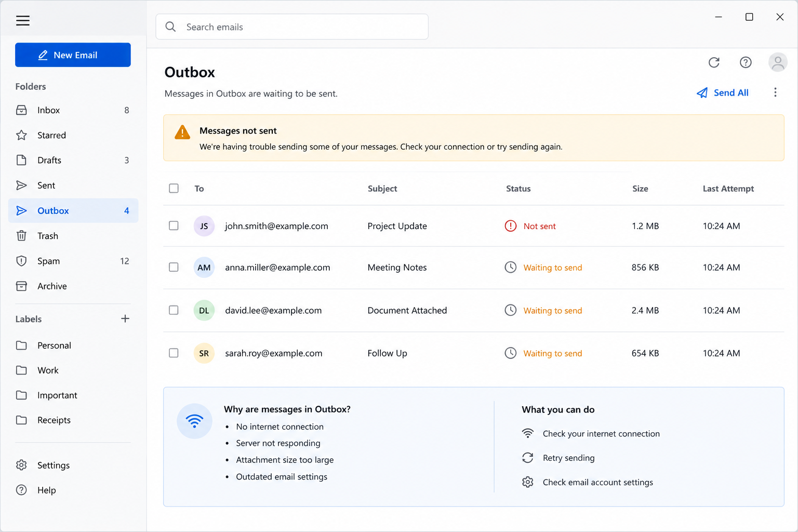Open the Archive folder

[x=73, y=286]
